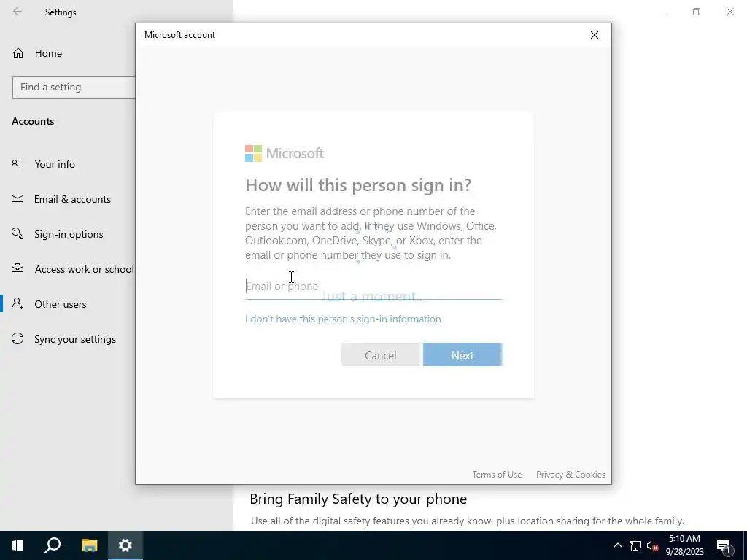Go to Email & accounts page
Screen dimensions: 747x560
pos(72,199)
